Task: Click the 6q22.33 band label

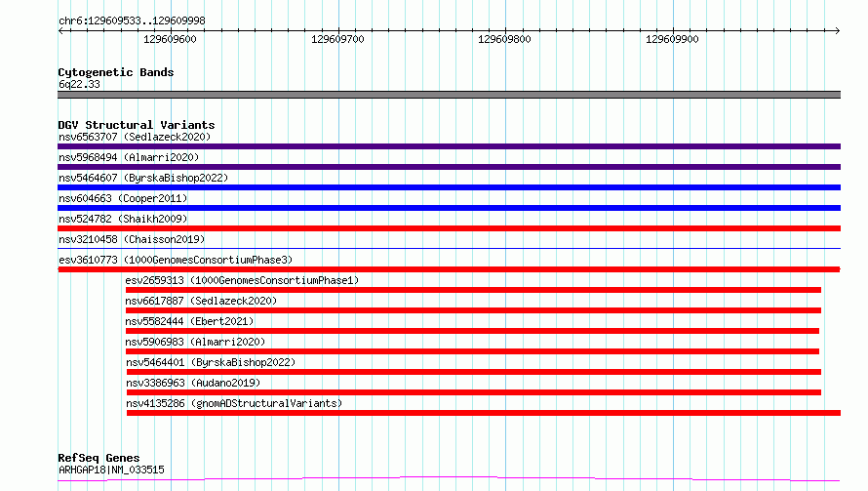Action: pos(79,84)
